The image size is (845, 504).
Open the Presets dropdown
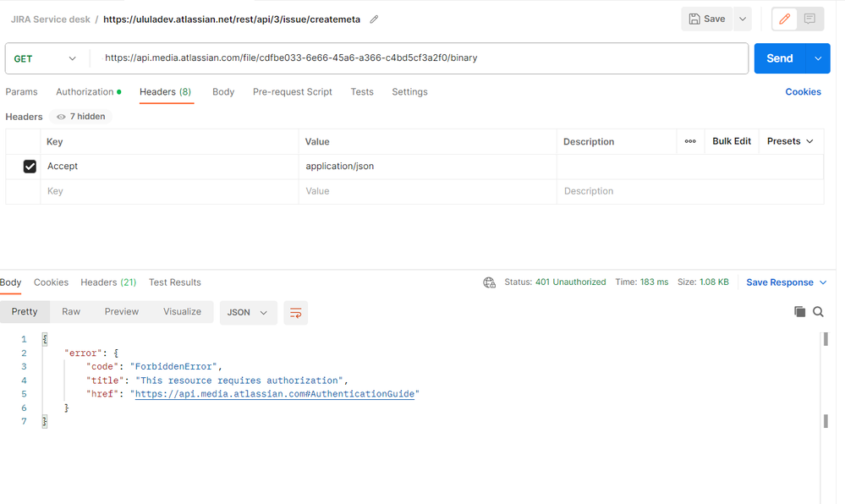tap(790, 141)
